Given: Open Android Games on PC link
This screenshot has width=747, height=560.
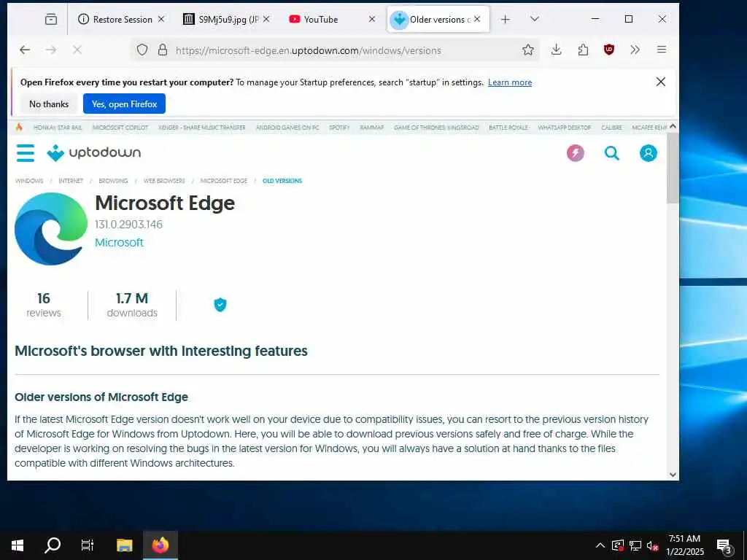Looking at the screenshot, I should tap(287, 128).
